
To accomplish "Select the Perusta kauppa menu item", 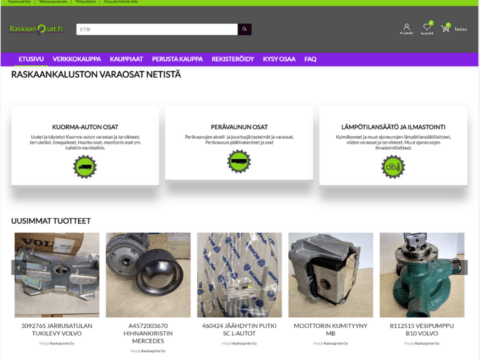I will (177, 59).
